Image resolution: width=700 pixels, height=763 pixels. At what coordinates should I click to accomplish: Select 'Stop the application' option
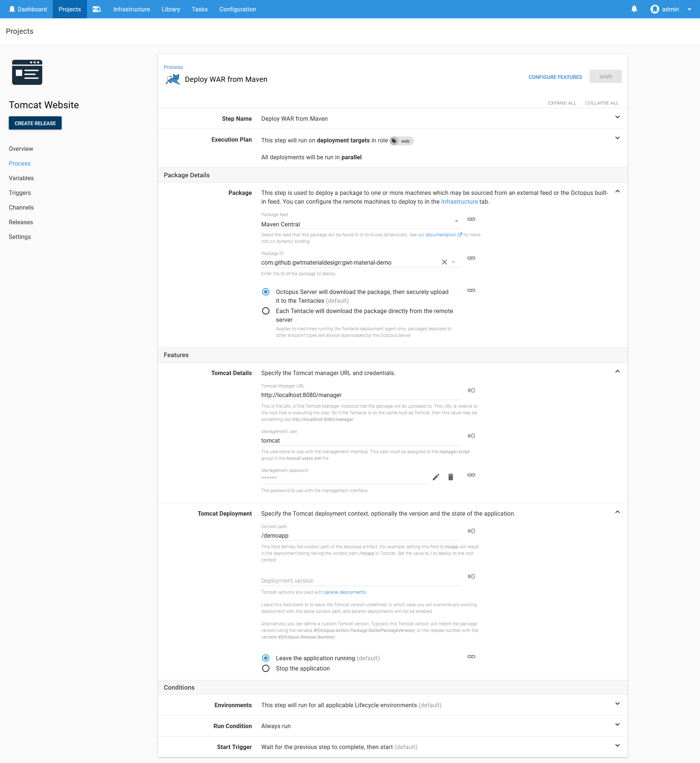point(265,668)
